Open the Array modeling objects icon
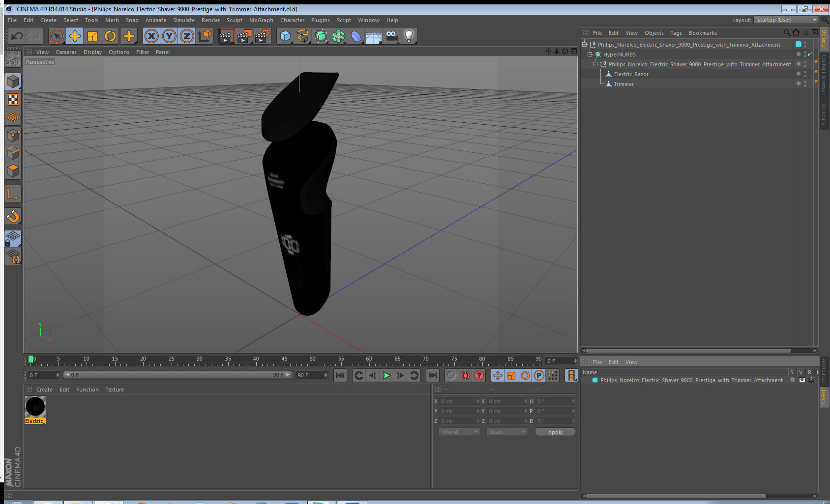 tap(338, 36)
